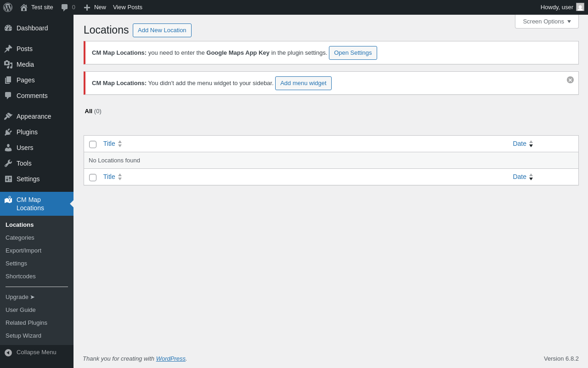This screenshot has width=588, height=368.
Task: Tick select-all checkbox in table footer
Action: (x=93, y=178)
